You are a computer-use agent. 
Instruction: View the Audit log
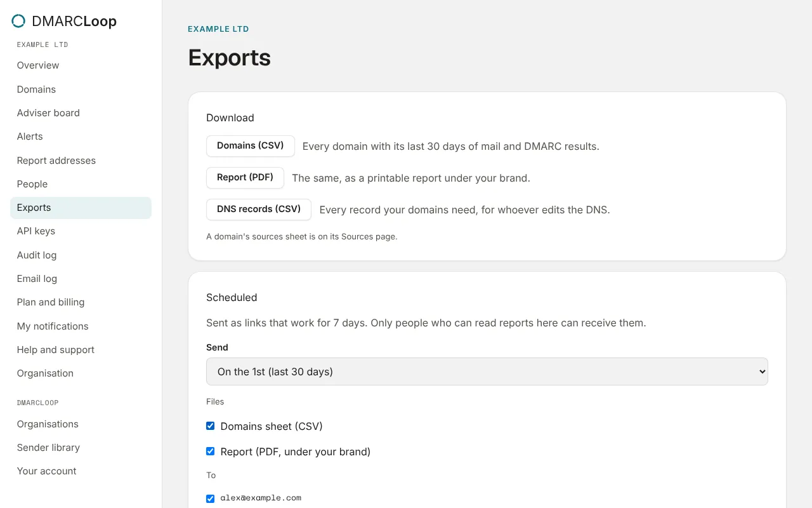81,255
